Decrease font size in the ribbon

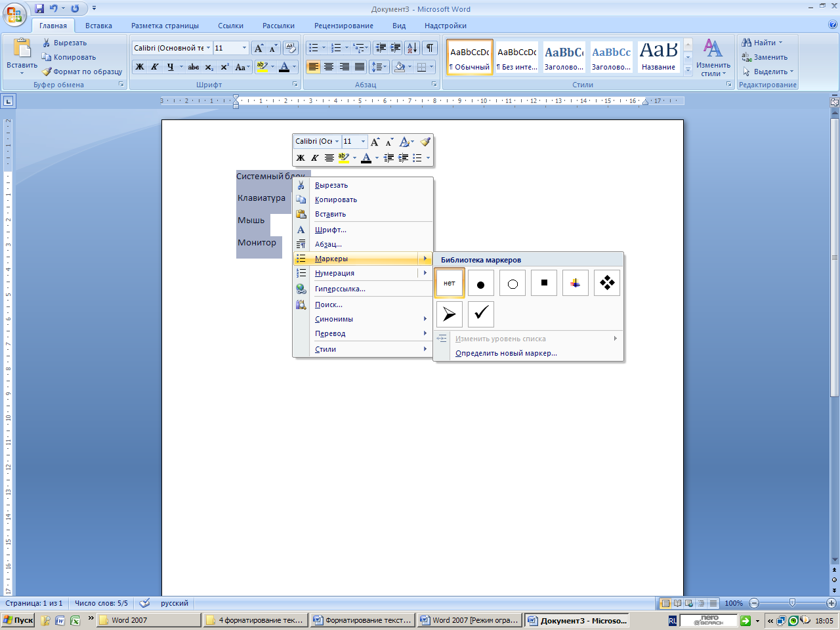pos(273,48)
